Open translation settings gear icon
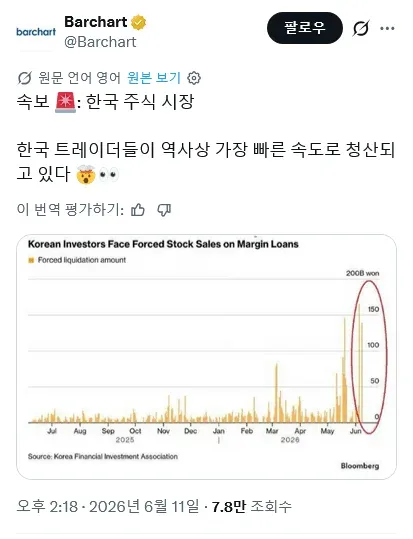This screenshot has width=413, height=539. click(194, 78)
